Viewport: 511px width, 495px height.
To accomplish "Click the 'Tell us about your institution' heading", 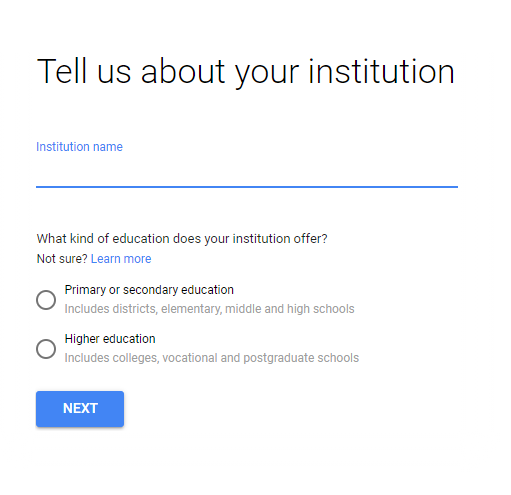I will tap(246, 71).
